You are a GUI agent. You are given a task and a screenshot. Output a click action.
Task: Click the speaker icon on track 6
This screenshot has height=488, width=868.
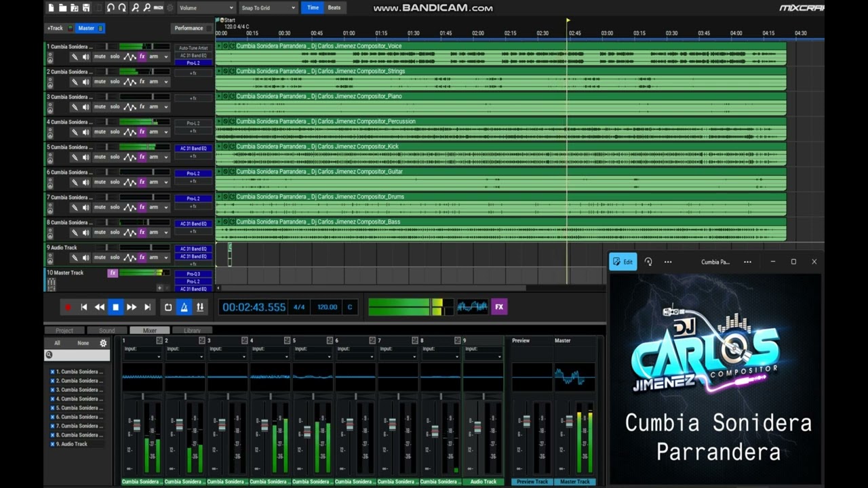(x=85, y=182)
